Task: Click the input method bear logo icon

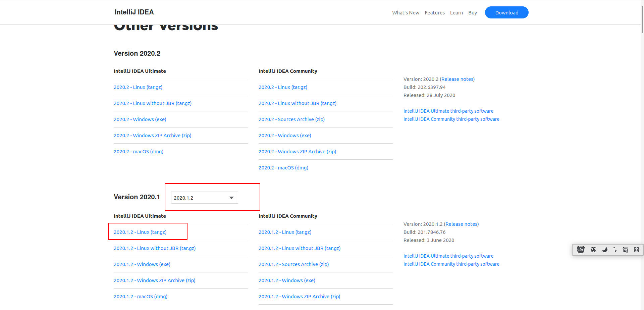Action: [581, 250]
